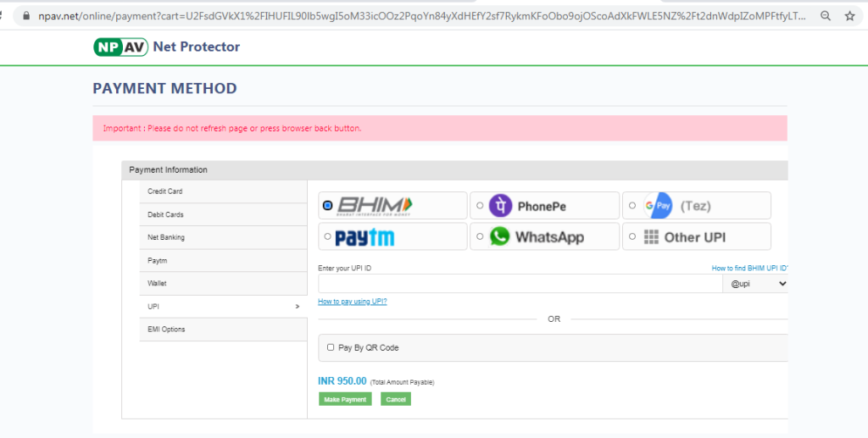
Task: Click the Paytm logo
Action: point(364,237)
